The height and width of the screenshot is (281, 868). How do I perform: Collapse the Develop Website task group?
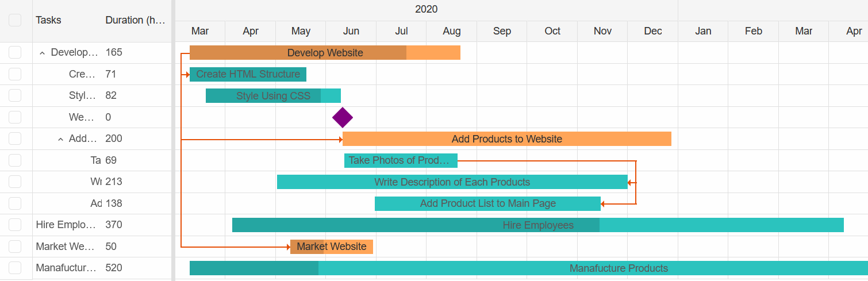tap(42, 53)
